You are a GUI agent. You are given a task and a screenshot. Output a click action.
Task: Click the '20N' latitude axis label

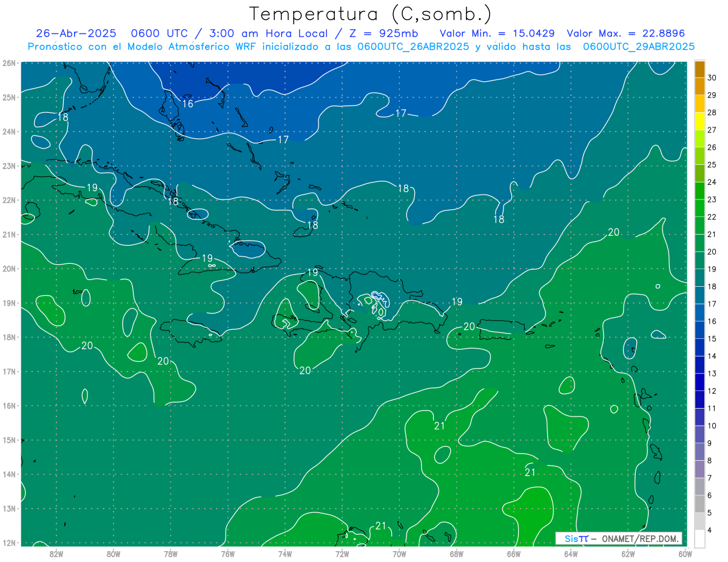point(8,269)
